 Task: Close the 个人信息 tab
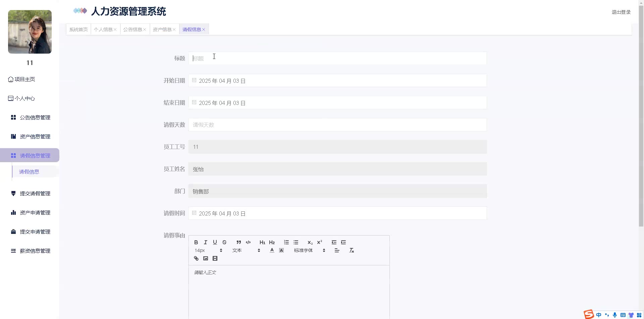point(115,29)
